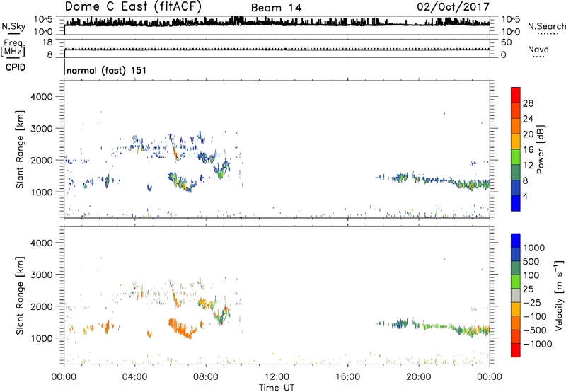Click the orange velocity echo near 07:00 at 1100 km
566x392 pixels.
pyautogui.click(x=183, y=329)
